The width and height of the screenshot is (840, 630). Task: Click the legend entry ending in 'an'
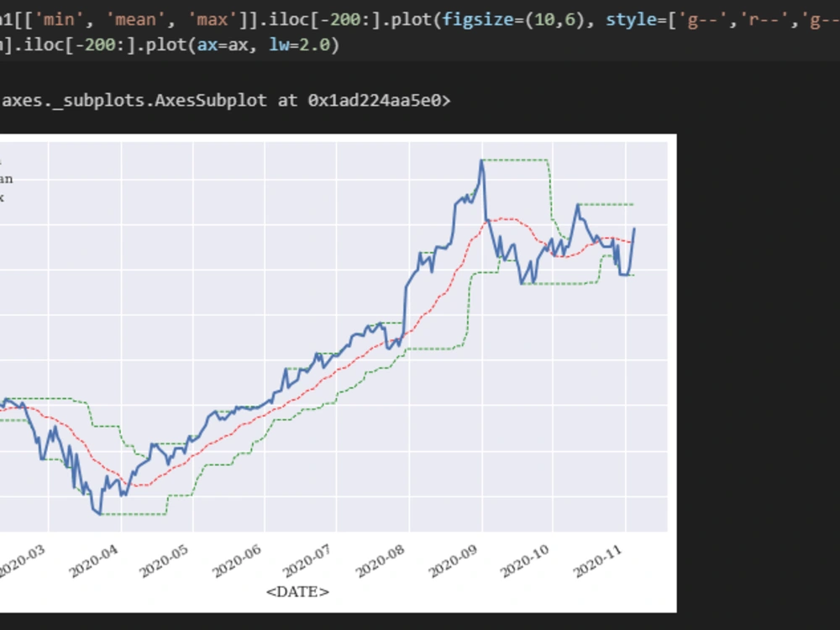point(7,178)
